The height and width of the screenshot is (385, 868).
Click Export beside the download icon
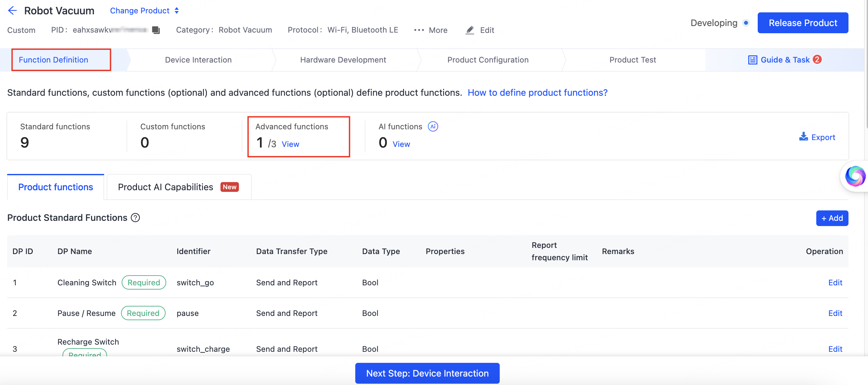coord(823,137)
